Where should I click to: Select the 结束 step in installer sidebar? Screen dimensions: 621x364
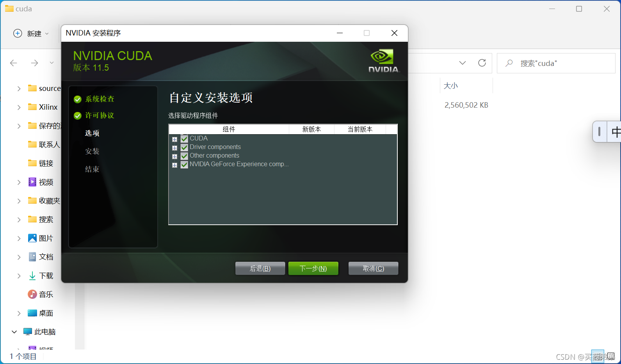(92, 169)
